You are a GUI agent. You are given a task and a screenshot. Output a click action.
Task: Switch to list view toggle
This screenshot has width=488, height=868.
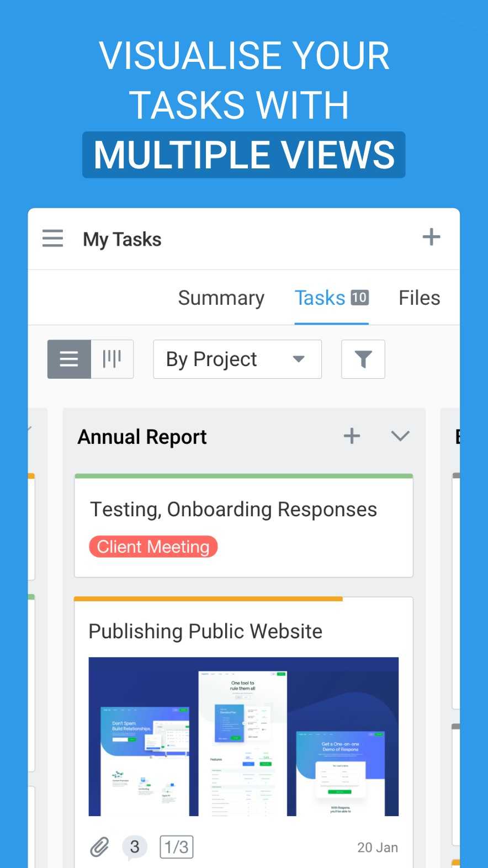click(x=69, y=359)
